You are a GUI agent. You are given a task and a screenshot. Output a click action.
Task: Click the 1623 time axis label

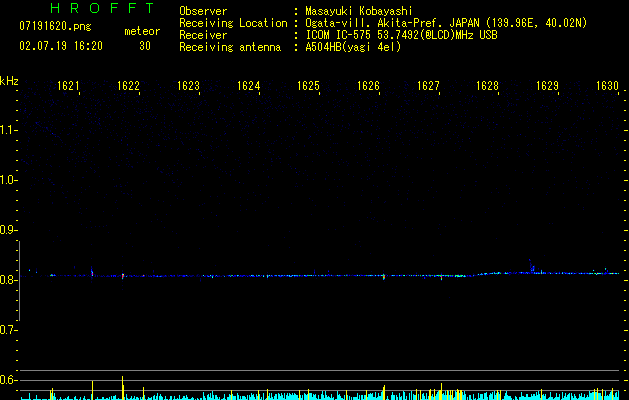[188, 86]
